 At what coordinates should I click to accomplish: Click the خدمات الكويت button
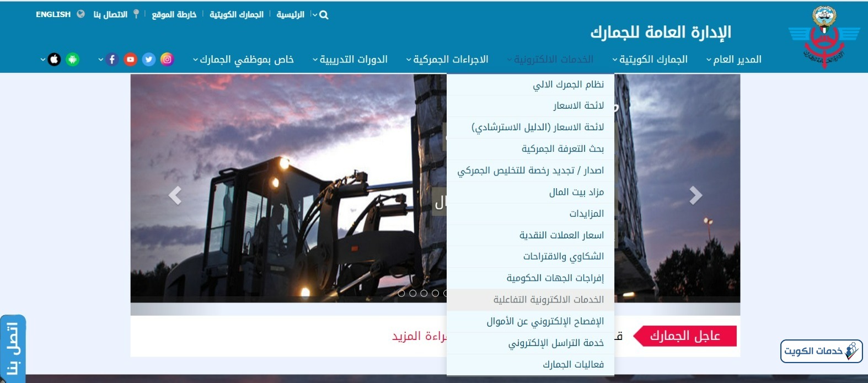pyautogui.click(x=821, y=351)
